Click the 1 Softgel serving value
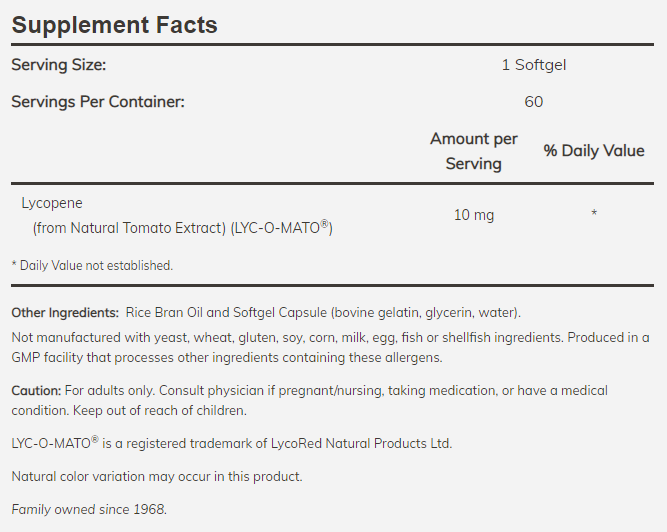Image resolution: width=667 pixels, height=532 pixels. pos(533,65)
